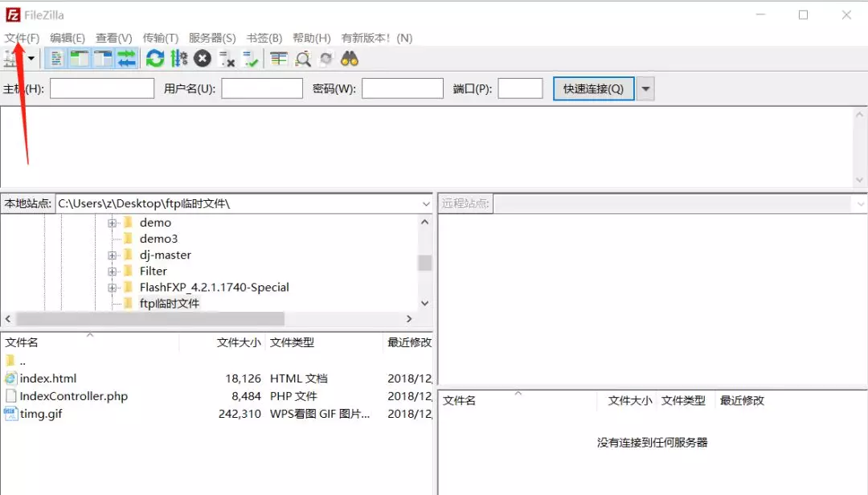Open the 查看(V) menu
Viewport: 868px width, 495px height.
(114, 38)
